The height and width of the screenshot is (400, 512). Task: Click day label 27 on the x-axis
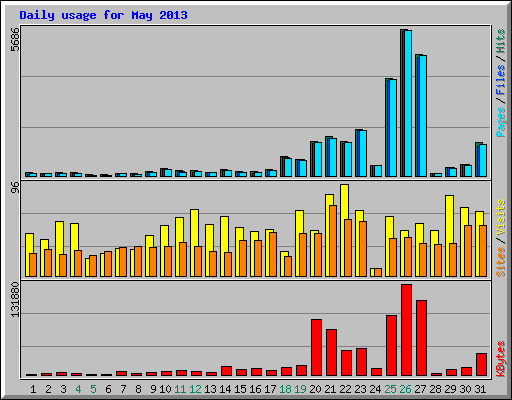click(420, 389)
